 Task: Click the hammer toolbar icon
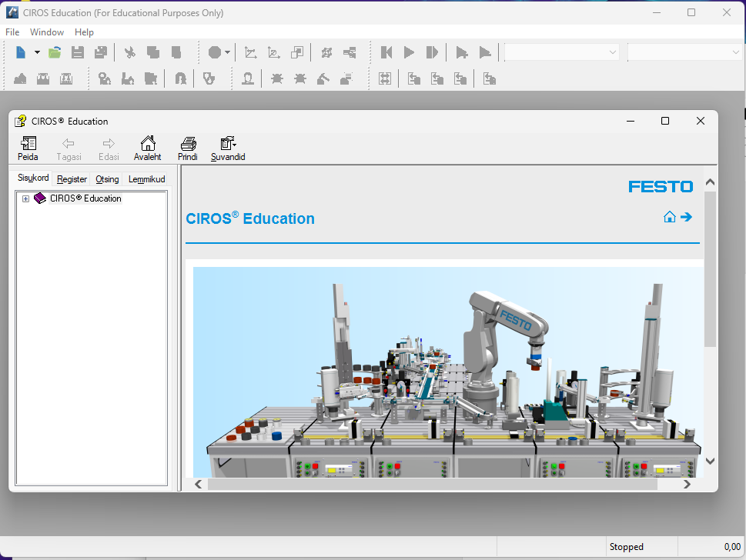coord(323,78)
